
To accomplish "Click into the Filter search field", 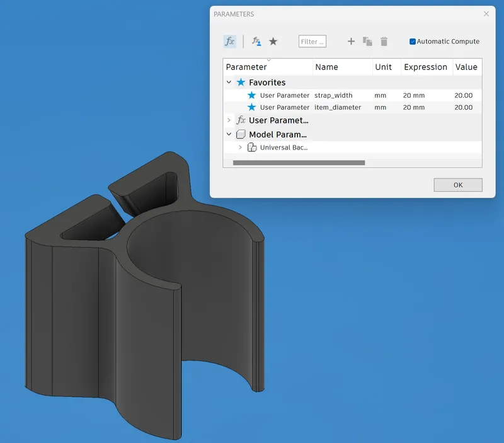I will pyautogui.click(x=312, y=42).
